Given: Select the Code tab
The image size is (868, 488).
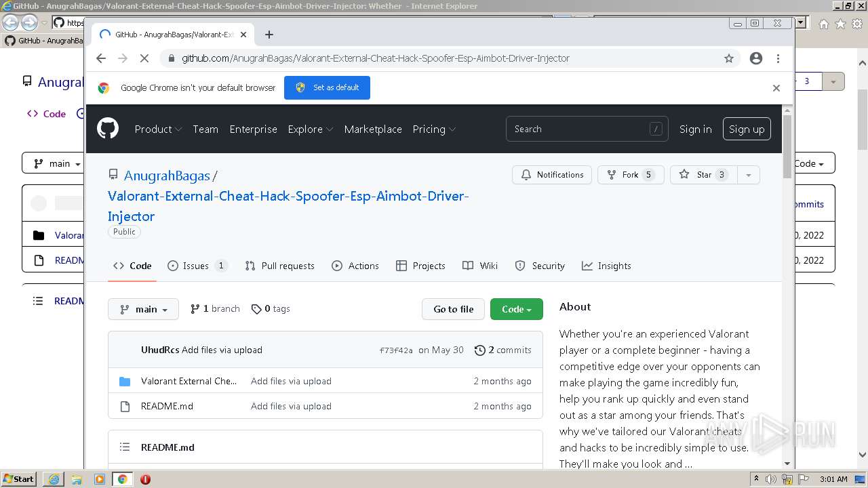Looking at the screenshot, I should click(x=132, y=266).
